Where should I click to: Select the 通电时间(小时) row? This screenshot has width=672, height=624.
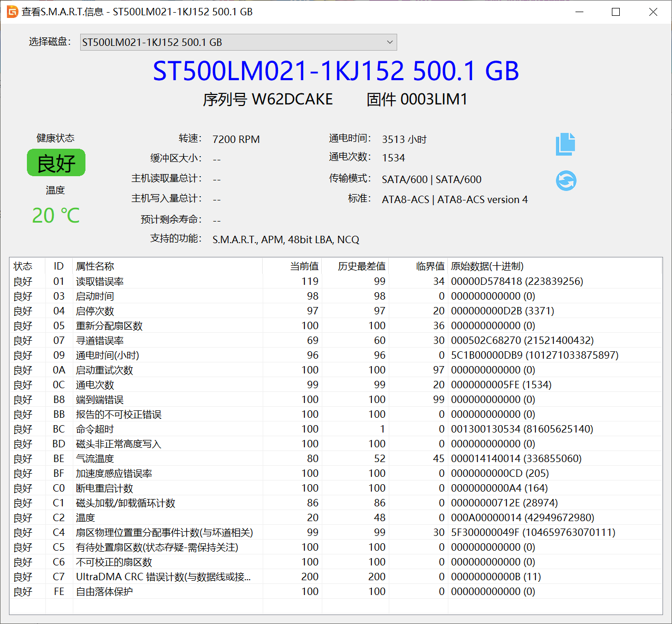pos(335,355)
